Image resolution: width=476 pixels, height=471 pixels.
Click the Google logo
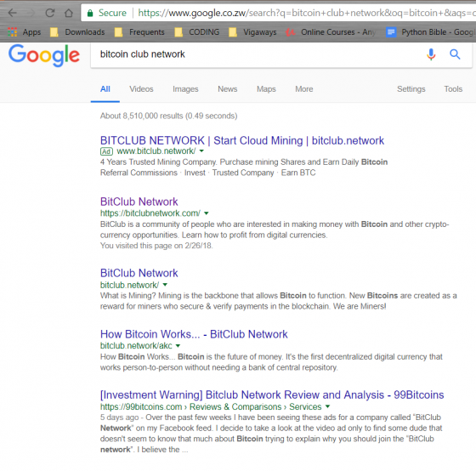click(x=44, y=55)
